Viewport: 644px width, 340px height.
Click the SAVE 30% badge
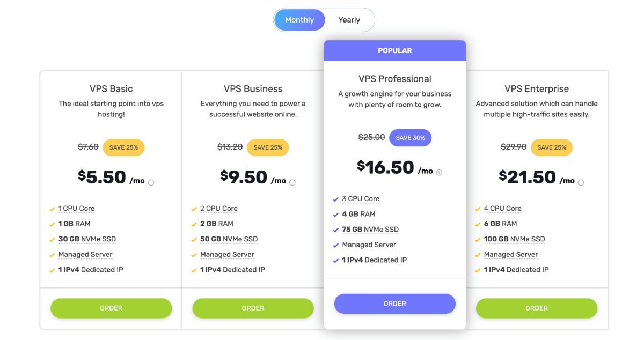coord(411,138)
